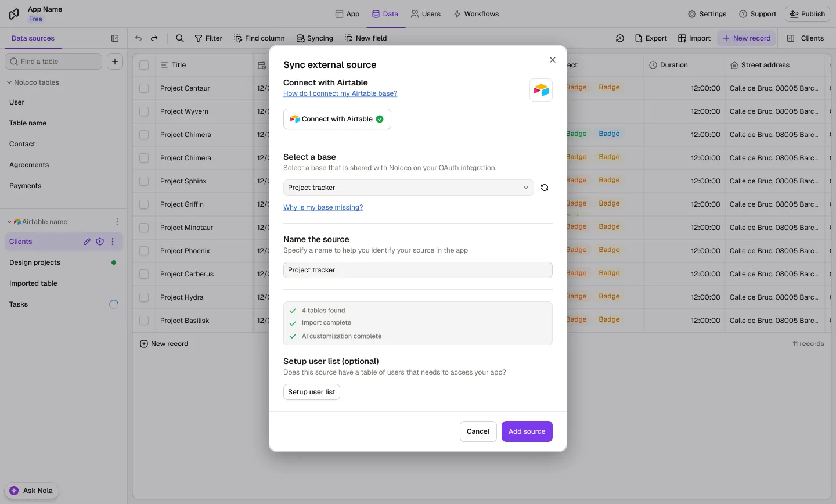Collapse the Noloco tables group
The width and height of the screenshot is (836, 504).
pos(9,82)
